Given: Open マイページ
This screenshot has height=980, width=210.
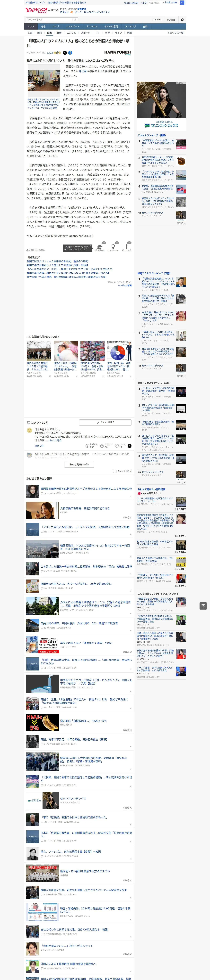Looking at the screenshot, I should tap(157, 19).
